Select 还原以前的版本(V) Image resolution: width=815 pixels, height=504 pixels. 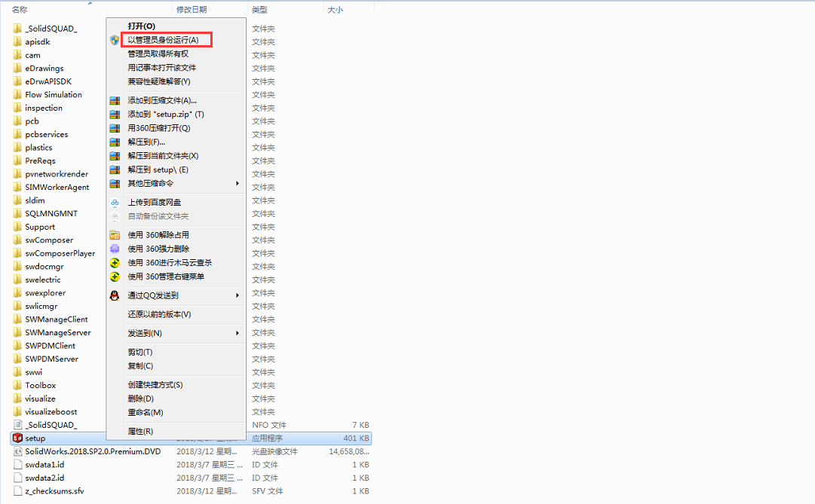pyautogui.click(x=159, y=314)
